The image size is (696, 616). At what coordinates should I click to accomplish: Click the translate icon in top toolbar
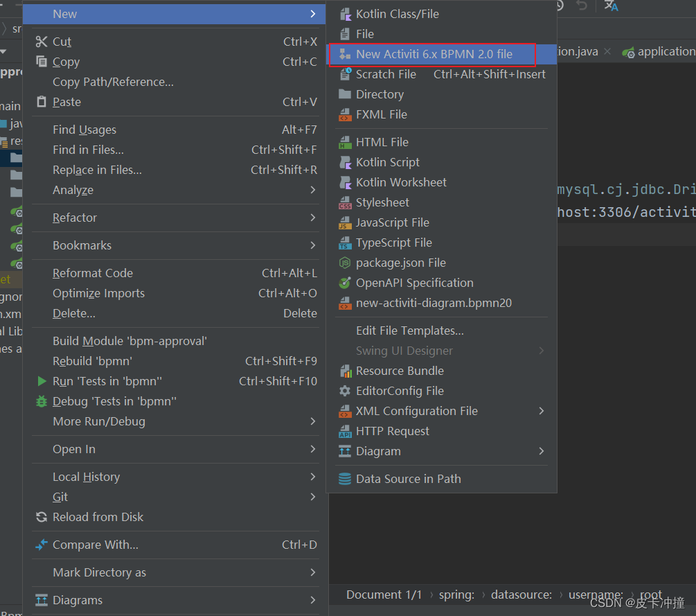click(611, 6)
